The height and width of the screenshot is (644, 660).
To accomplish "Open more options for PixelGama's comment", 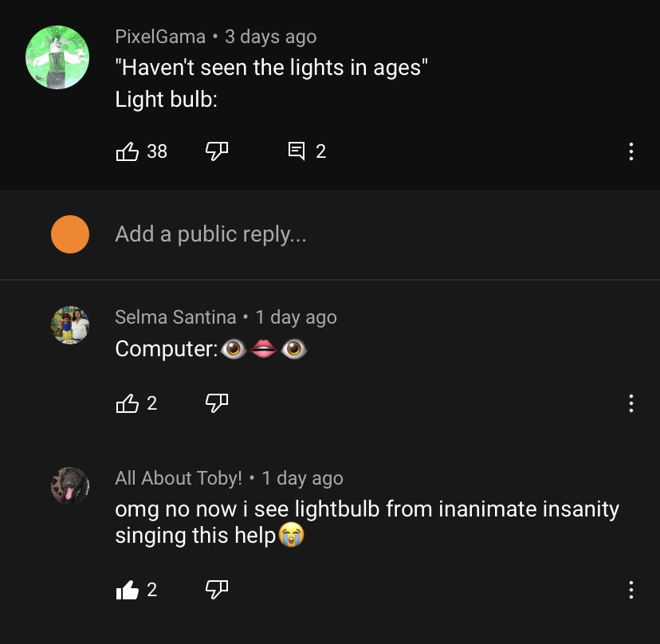I will 631,151.
